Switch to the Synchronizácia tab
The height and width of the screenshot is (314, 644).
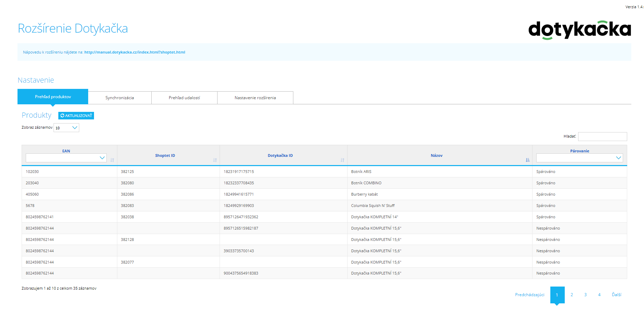(120, 98)
